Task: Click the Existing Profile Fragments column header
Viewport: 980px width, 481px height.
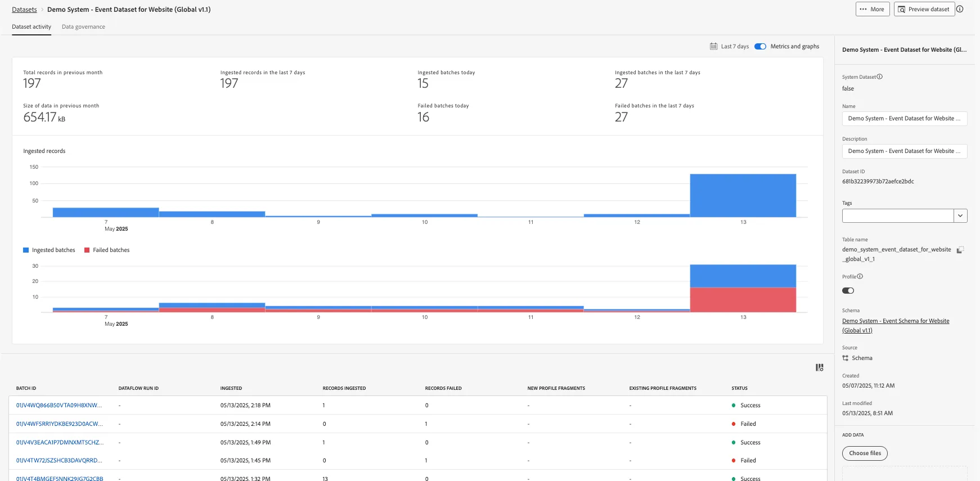Action: tap(663, 388)
